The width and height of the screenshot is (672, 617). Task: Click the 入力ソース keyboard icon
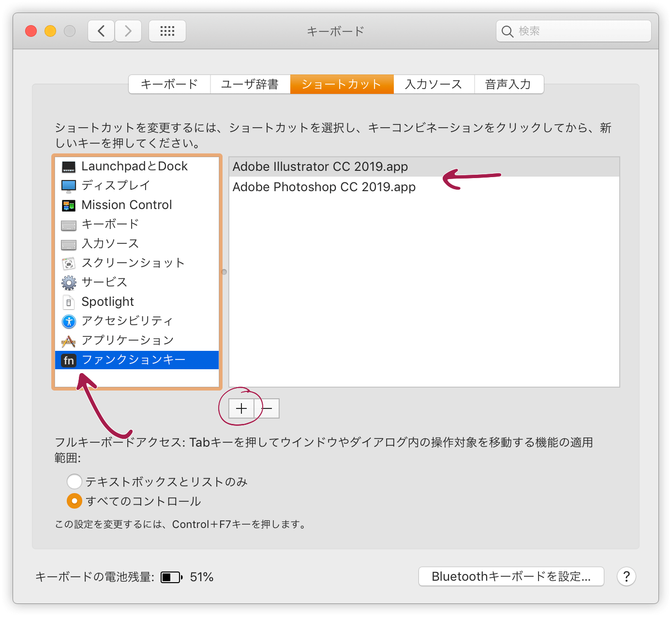click(69, 245)
